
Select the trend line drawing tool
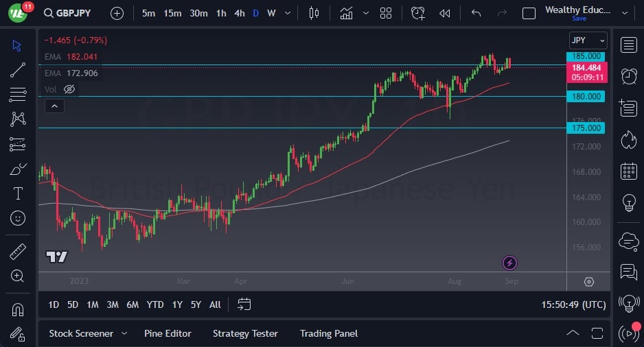coord(18,70)
